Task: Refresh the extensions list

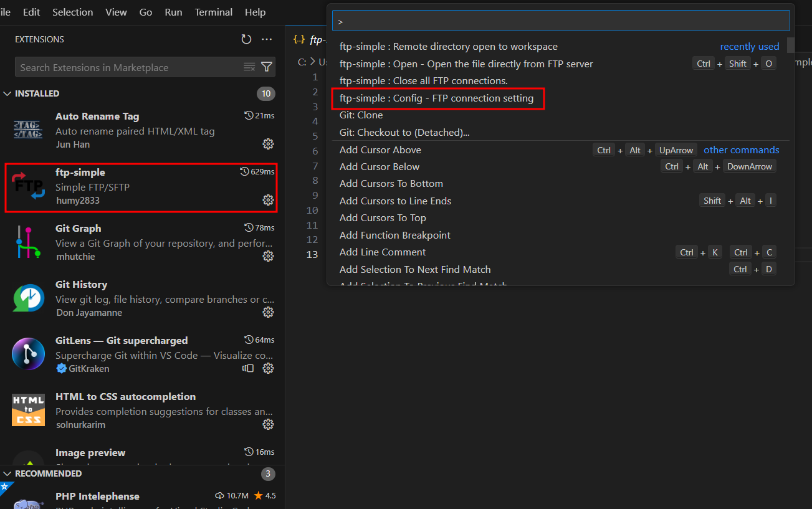Action: 246,39
